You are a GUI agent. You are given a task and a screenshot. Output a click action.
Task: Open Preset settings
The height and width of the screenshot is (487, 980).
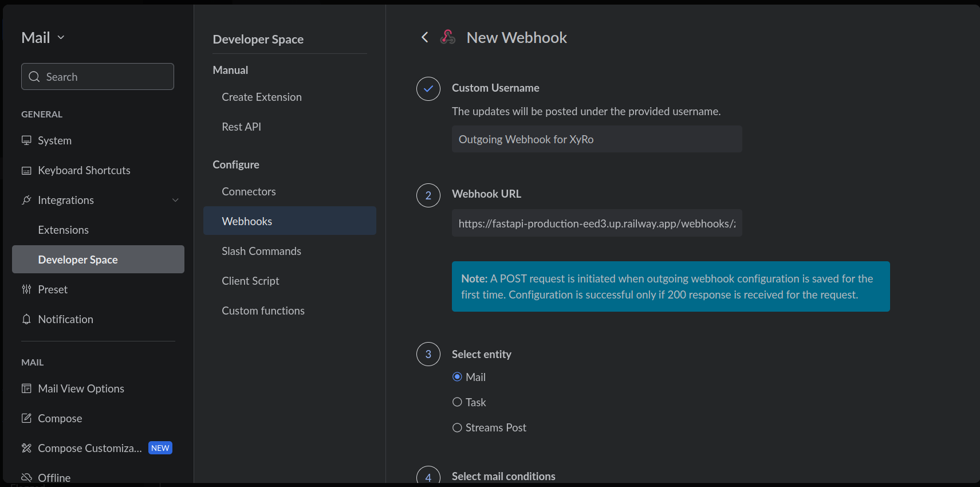pyautogui.click(x=98, y=289)
